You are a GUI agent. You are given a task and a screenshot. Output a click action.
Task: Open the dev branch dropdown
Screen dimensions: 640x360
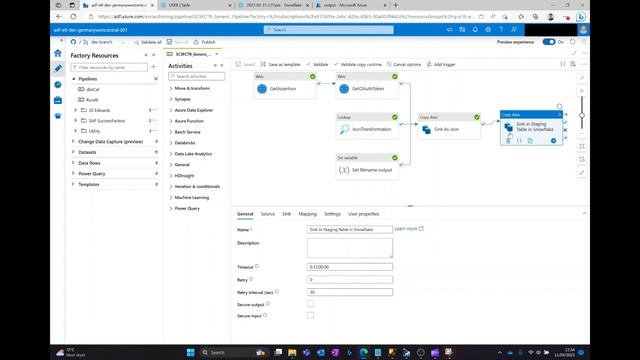[x=104, y=42]
